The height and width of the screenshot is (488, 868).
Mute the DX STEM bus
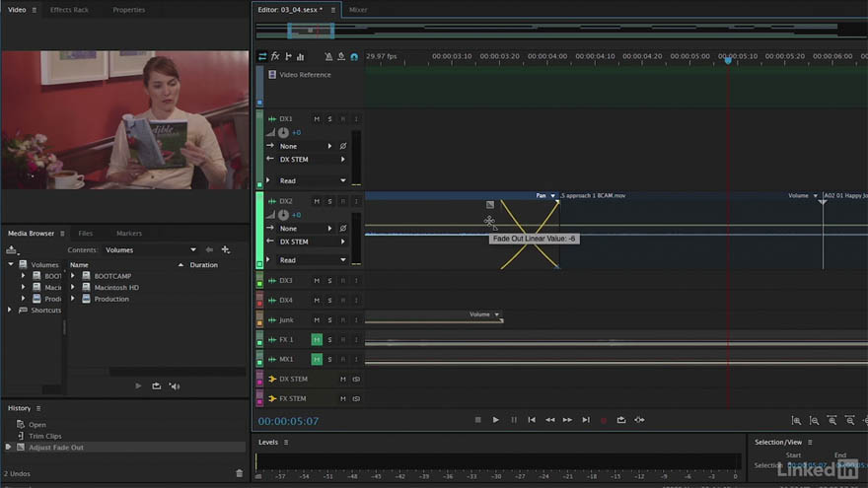click(342, 379)
